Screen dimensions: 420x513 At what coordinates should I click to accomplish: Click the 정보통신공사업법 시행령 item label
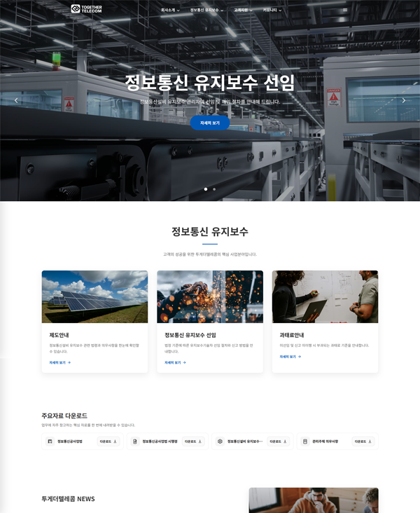tap(160, 442)
